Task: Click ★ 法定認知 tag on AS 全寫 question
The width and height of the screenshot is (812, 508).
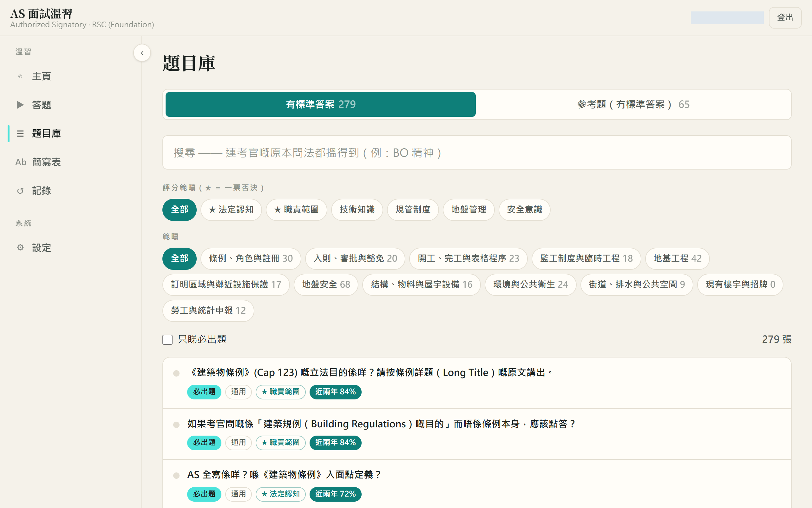Action: (280, 494)
